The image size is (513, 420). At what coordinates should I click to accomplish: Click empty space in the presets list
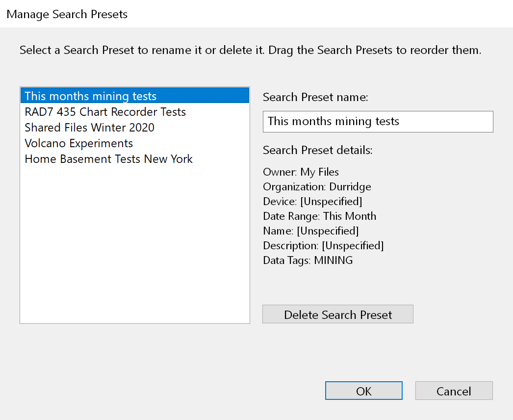(x=134, y=245)
